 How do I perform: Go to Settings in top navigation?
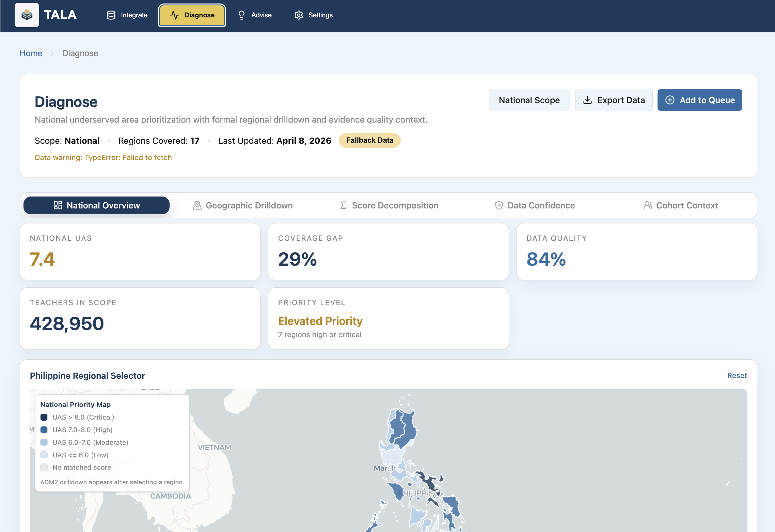(x=314, y=15)
